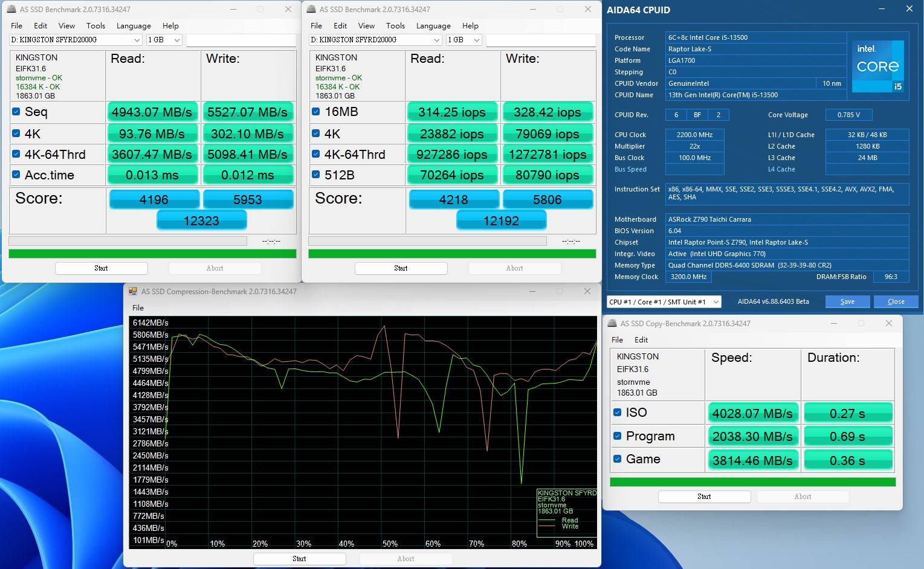Click the total score 12192
This screenshot has height=569, width=924.
click(502, 220)
